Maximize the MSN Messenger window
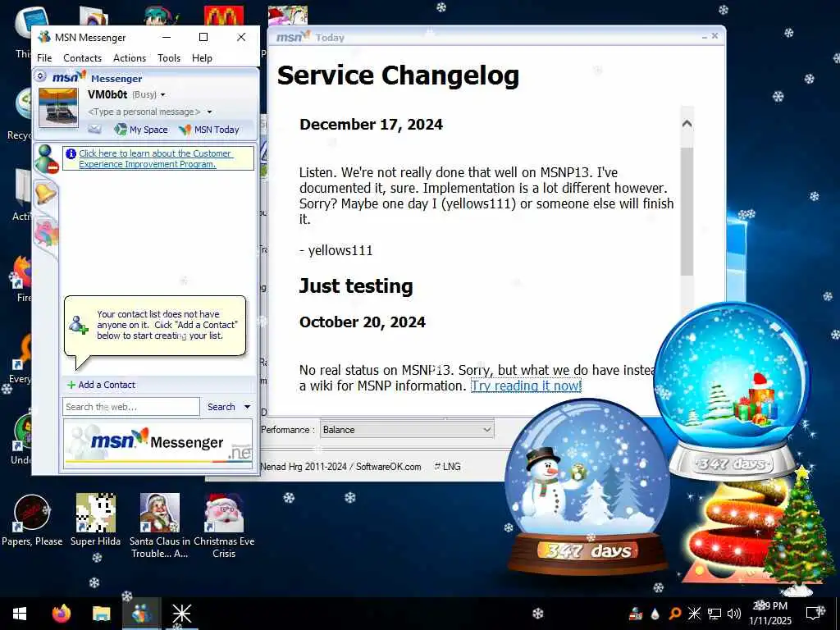This screenshot has width=840, height=630. [x=203, y=37]
